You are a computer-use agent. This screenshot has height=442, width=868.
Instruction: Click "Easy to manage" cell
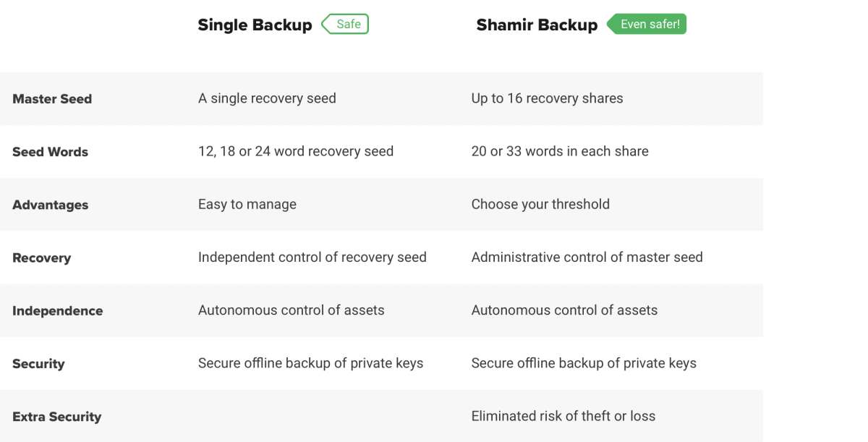click(247, 204)
